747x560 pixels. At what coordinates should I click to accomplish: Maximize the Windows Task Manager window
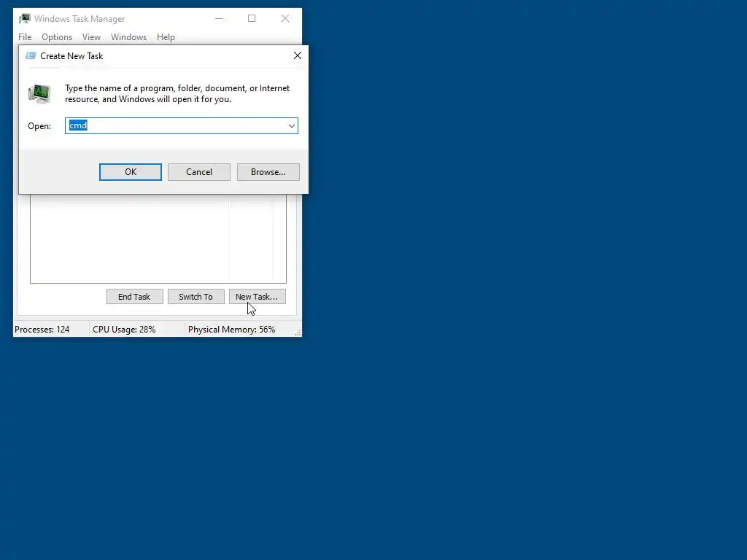coord(252,18)
